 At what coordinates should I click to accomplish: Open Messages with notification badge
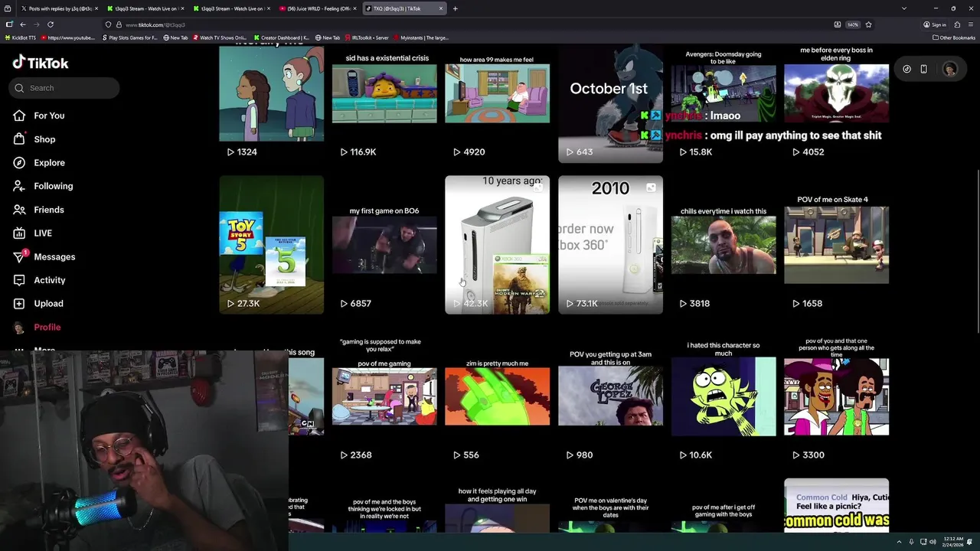pos(44,257)
